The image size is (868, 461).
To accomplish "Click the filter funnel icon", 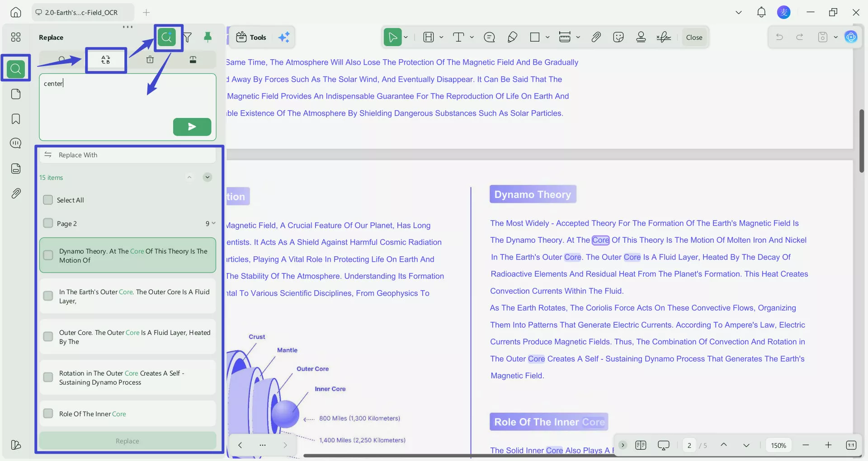I will [188, 37].
